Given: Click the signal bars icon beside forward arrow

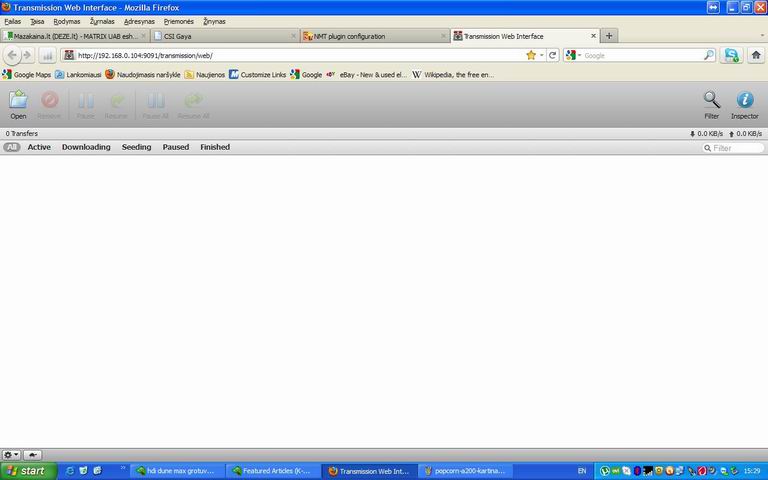Looking at the screenshot, I should tap(48, 56).
